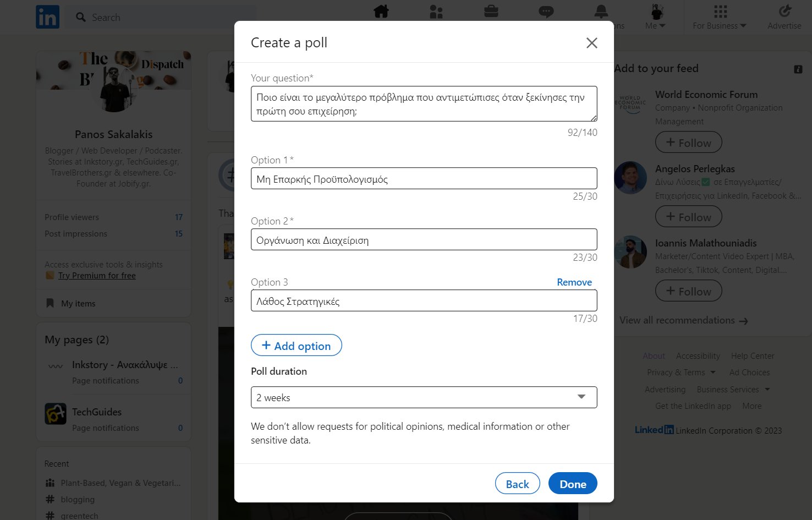The image size is (812, 520).
Task: Add another poll option
Action: [x=297, y=346]
